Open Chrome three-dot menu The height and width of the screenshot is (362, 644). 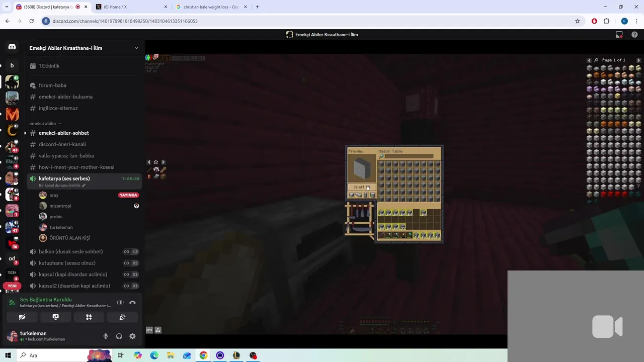pyautogui.click(x=635, y=21)
